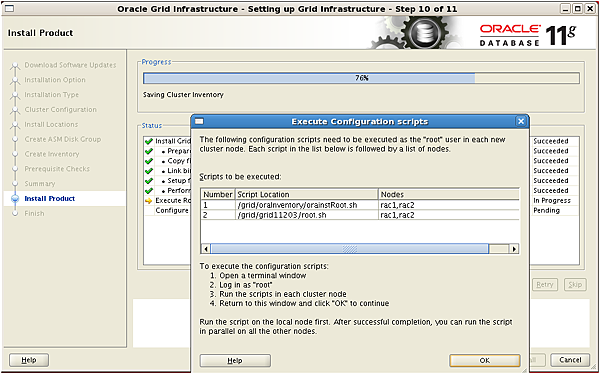Click the Nodes cell in orainstRoot.sh row
This screenshot has width=600, height=374.
click(449, 205)
